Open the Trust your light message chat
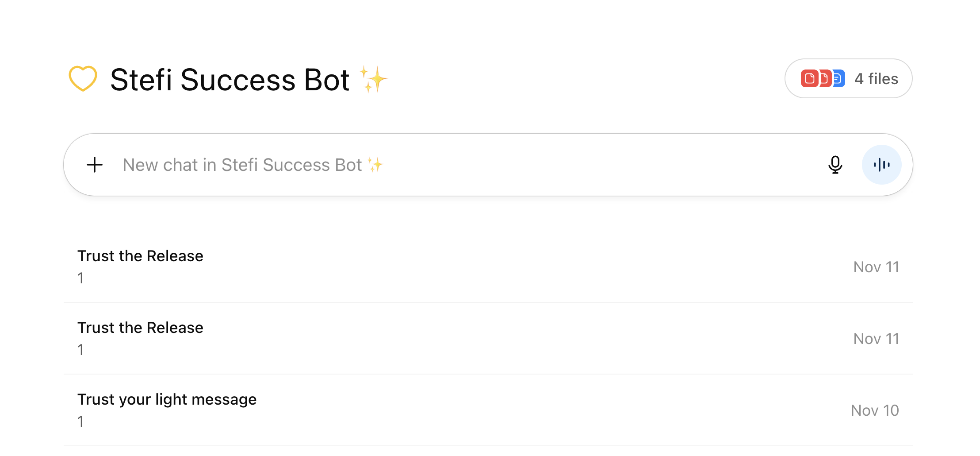Screen dimensions: 980x456 click(167, 399)
